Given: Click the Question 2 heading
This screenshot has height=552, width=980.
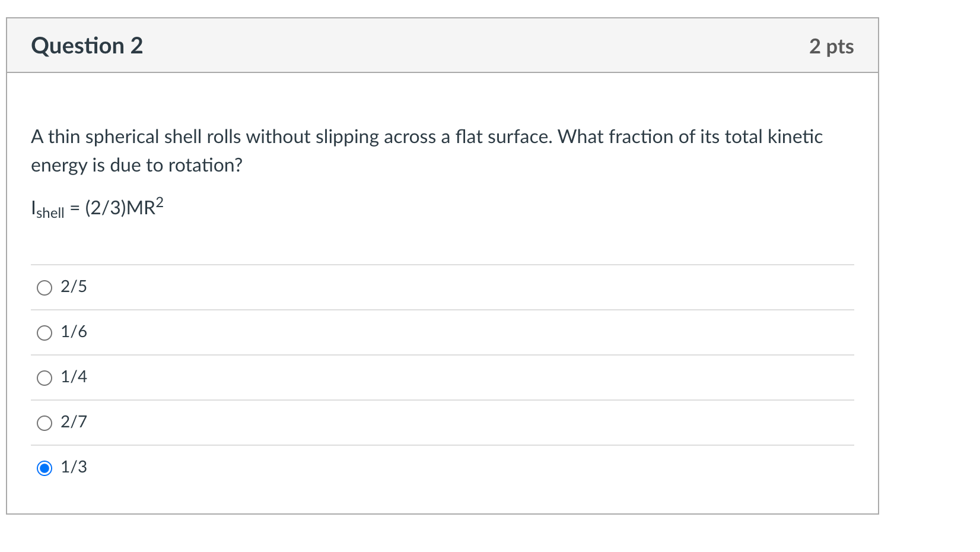Looking at the screenshot, I should [87, 45].
